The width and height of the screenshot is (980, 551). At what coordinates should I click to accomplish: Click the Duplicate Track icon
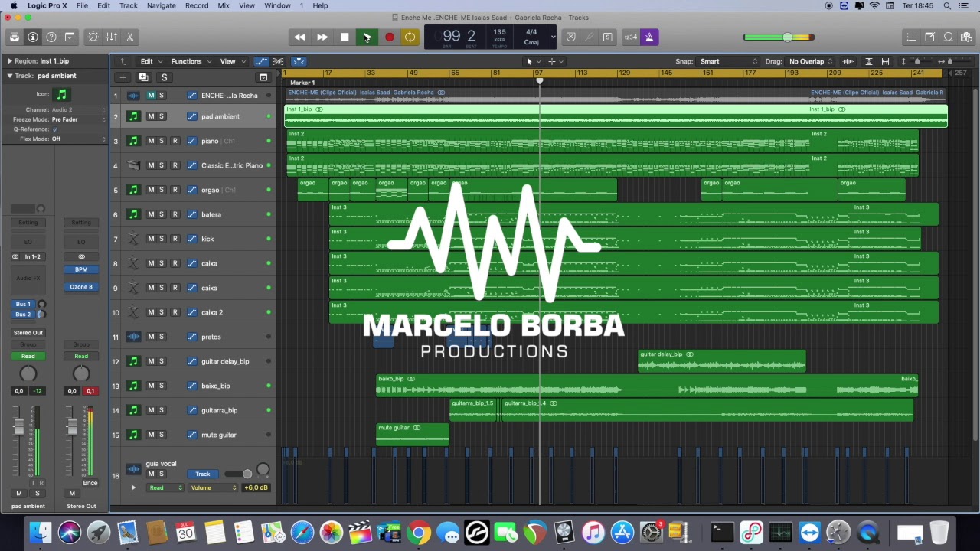click(143, 77)
